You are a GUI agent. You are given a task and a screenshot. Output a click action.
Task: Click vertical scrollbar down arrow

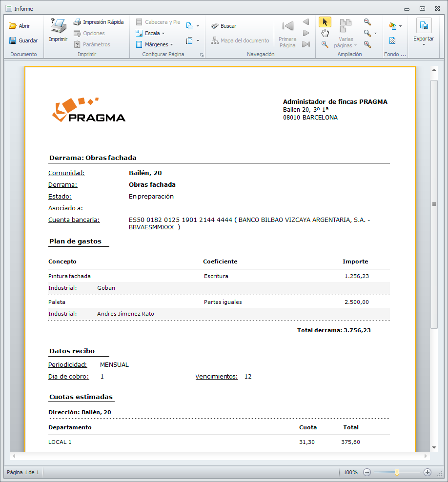(434, 447)
